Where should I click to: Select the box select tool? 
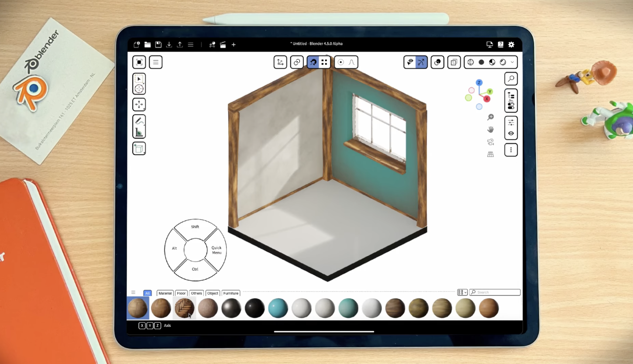point(139,79)
